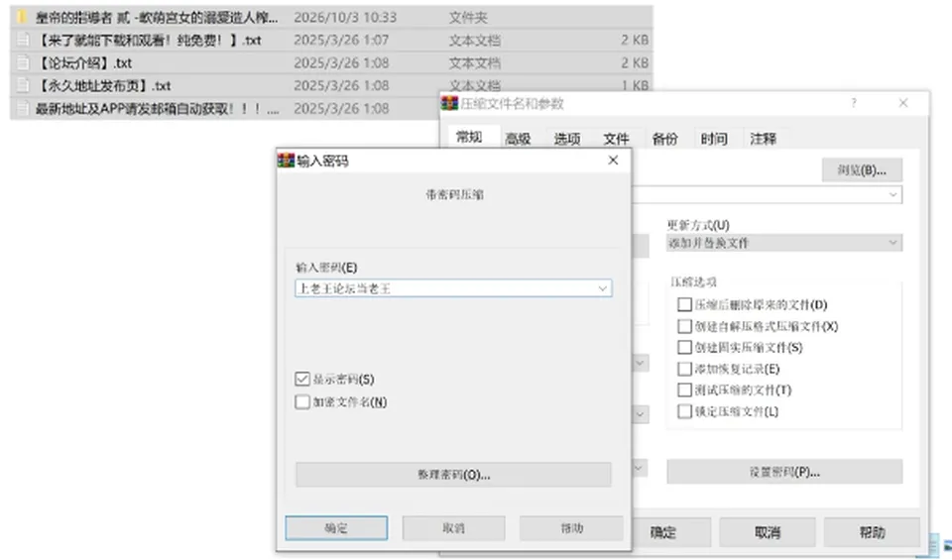This screenshot has width=952, height=560.
Task: Enable 测试压缩的文件(T) option
Action: [684, 391]
